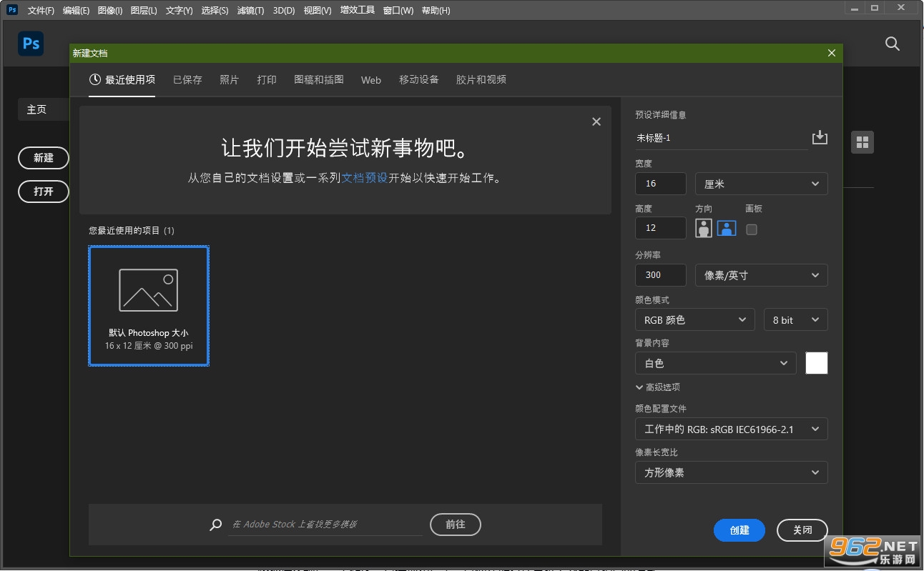Switch to the 打印 tab
Screen dimensions: 924x571
(267, 79)
